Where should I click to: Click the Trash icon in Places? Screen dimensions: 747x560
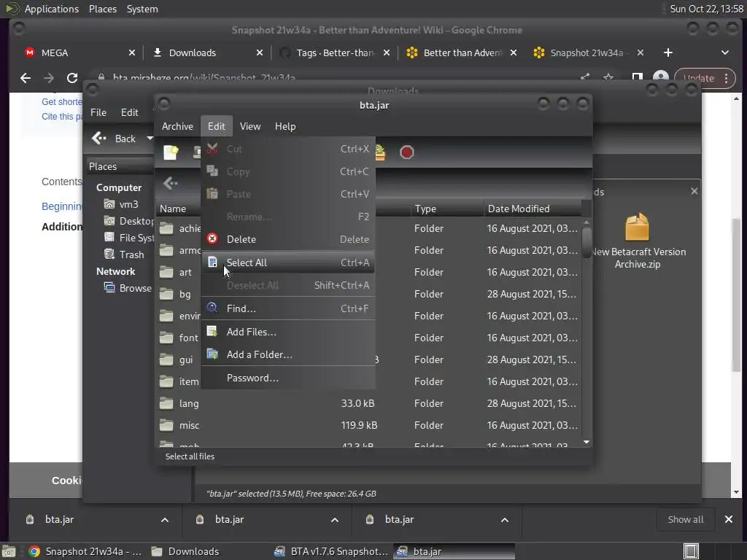click(109, 254)
